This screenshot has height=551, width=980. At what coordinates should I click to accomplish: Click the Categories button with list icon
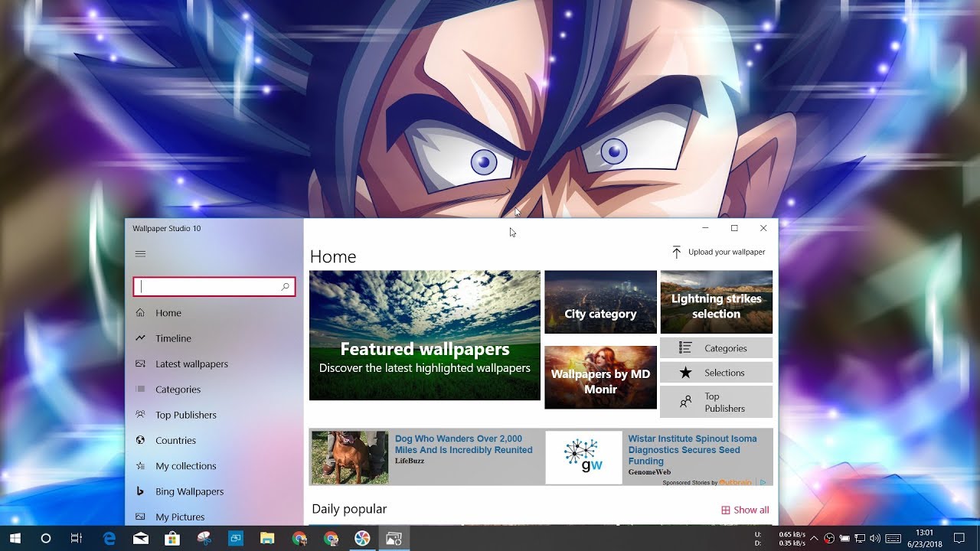tap(716, 348)
